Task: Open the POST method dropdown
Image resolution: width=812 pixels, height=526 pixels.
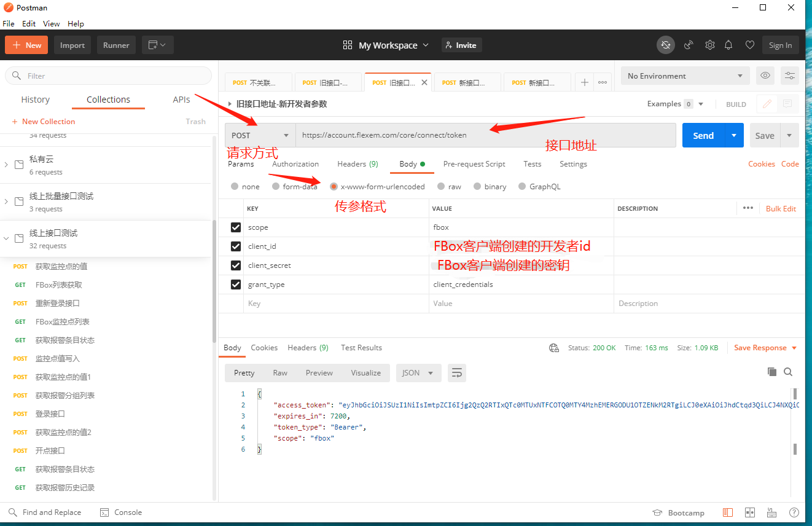Action: pos(260,135)
